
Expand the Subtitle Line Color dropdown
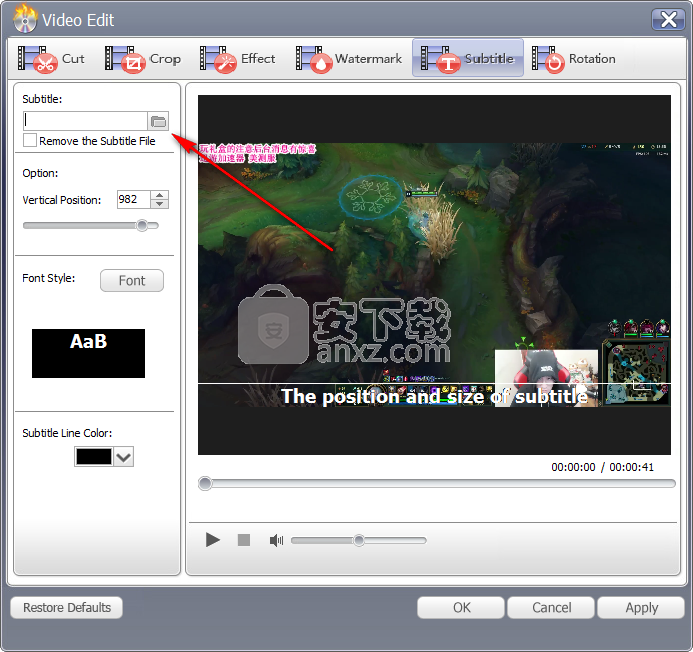(124, 457)
